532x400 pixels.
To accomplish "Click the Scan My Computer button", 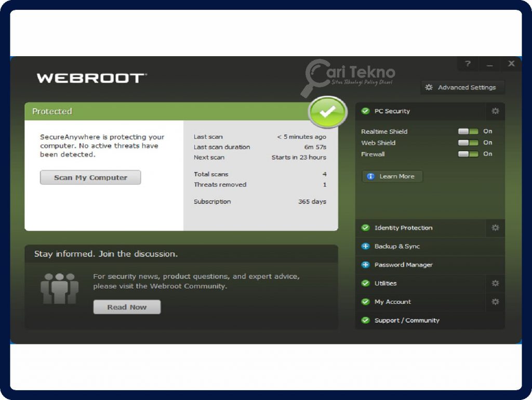I will tap(90, 177).
